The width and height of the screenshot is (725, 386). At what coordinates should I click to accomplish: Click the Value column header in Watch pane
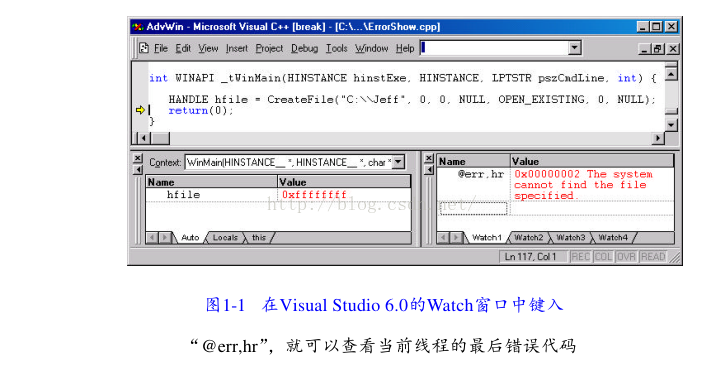[592, 161]
